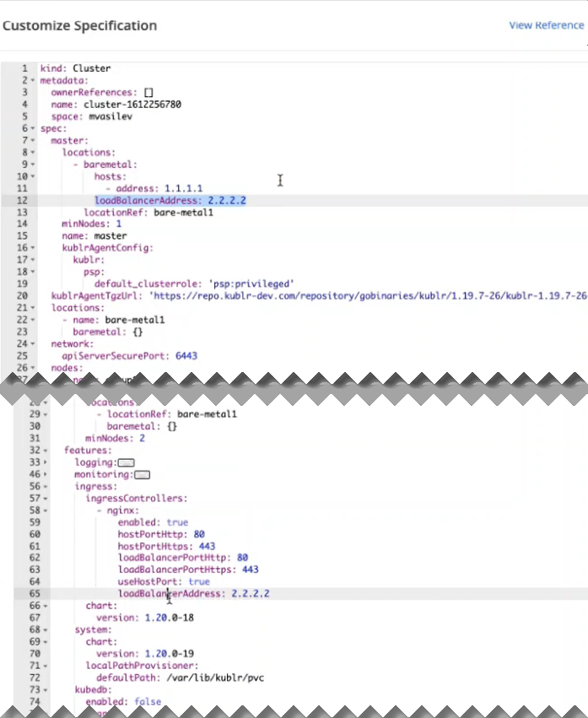This screenshot has width=588, height=718.
Task: Click line number 65 in the gutter
Action: click(x=35, y=593)
